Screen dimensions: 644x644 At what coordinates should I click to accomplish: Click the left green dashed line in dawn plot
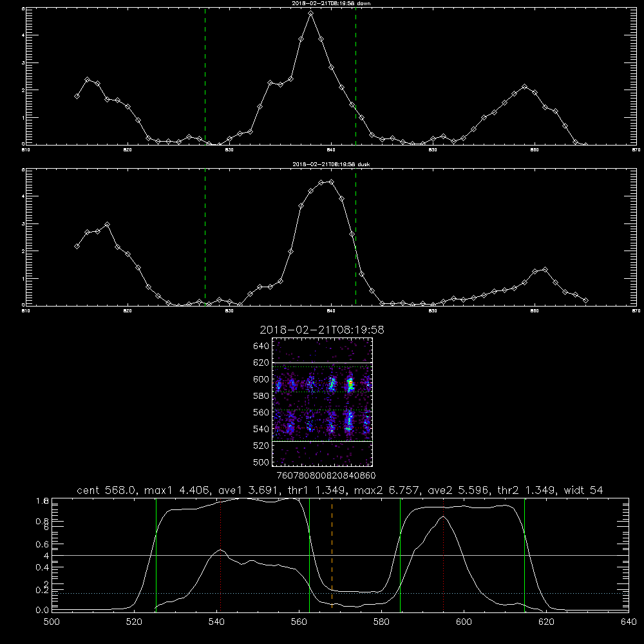pyautogui.click(x=205, y=76)
